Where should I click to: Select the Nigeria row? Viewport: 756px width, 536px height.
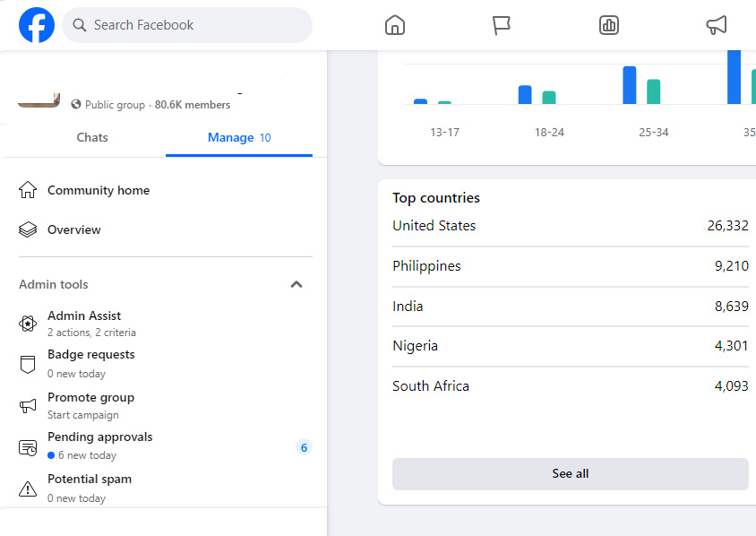[571, 346]
